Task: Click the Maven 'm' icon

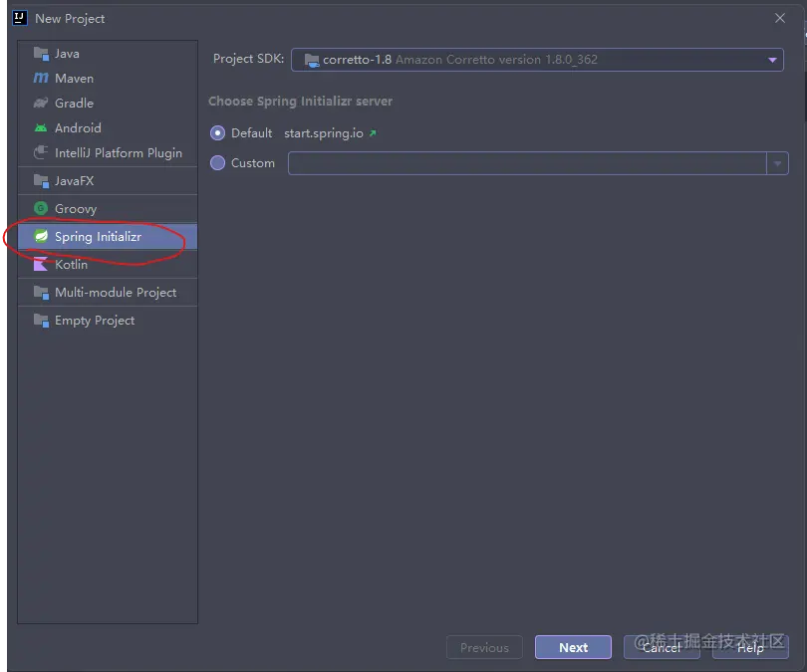Action: click(x=41, y=79)
